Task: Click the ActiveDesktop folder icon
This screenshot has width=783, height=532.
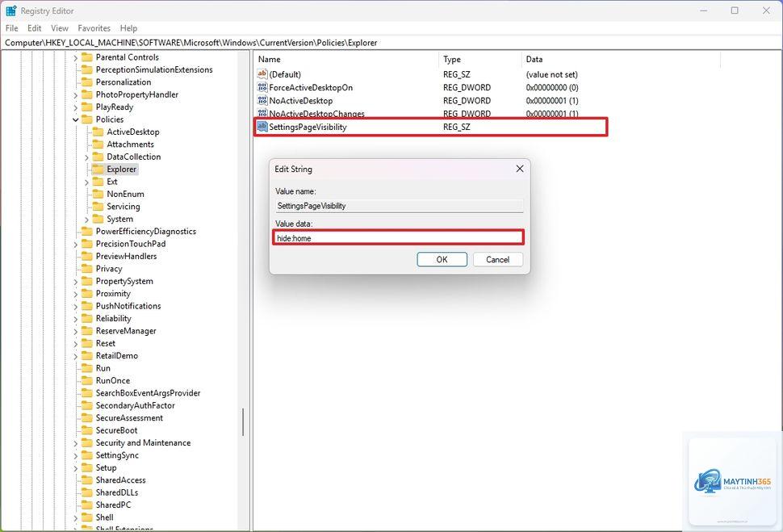Action: click(98, 132)
